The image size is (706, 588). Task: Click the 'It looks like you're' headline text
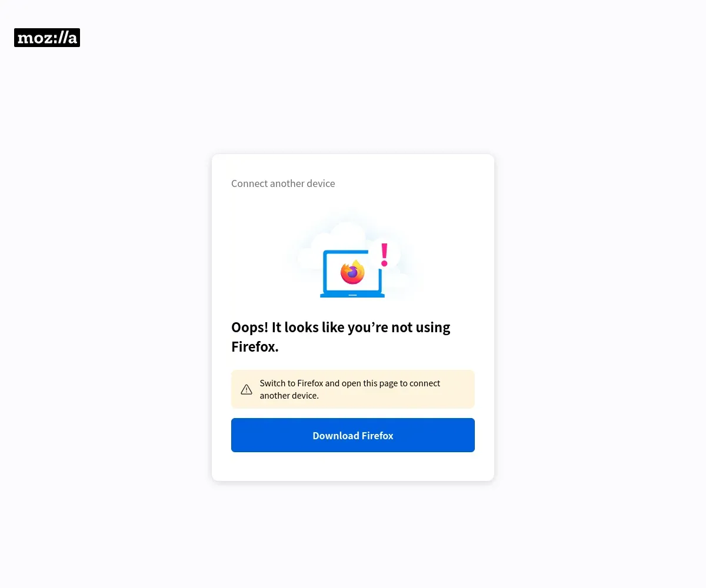click(x=329, y=328)
